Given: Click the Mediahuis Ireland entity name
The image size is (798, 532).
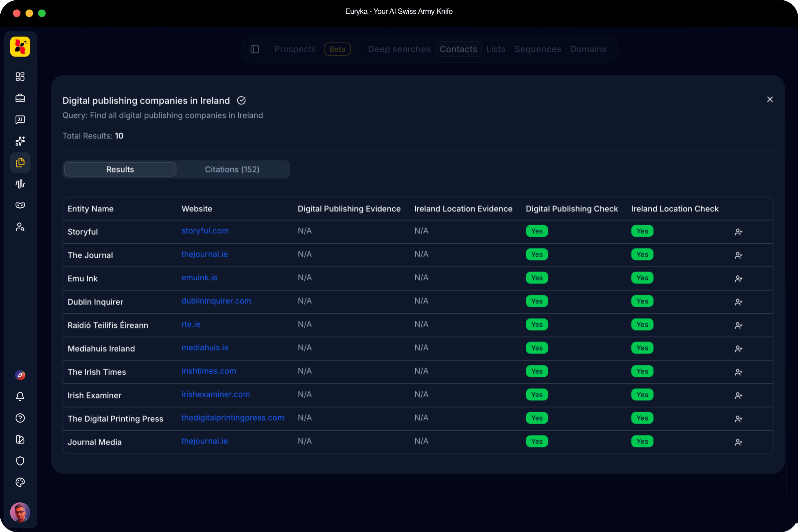Looking at the screenshot, I should [101, 349].
